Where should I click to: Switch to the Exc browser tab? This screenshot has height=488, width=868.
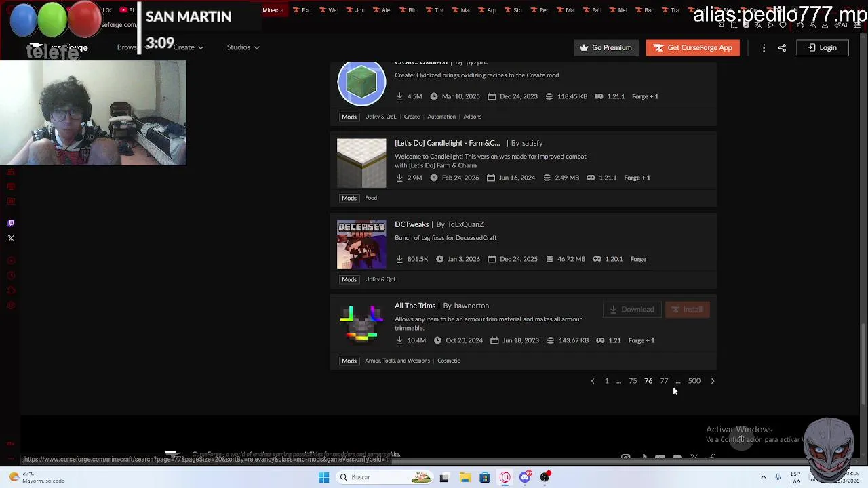click(301, 10)
